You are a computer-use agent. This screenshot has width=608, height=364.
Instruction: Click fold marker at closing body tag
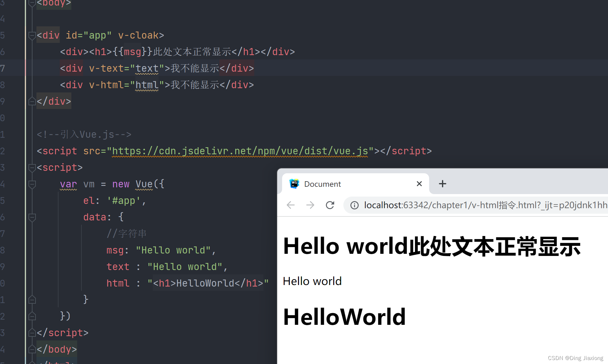coord(32,349)
